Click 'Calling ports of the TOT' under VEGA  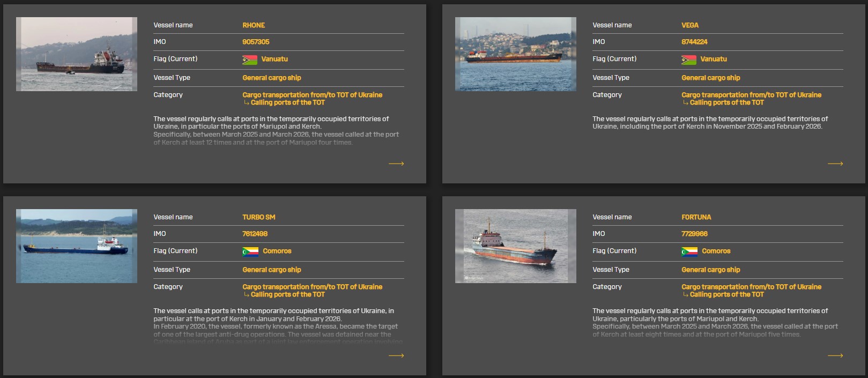pyautogui.click(x=726, y=102)
